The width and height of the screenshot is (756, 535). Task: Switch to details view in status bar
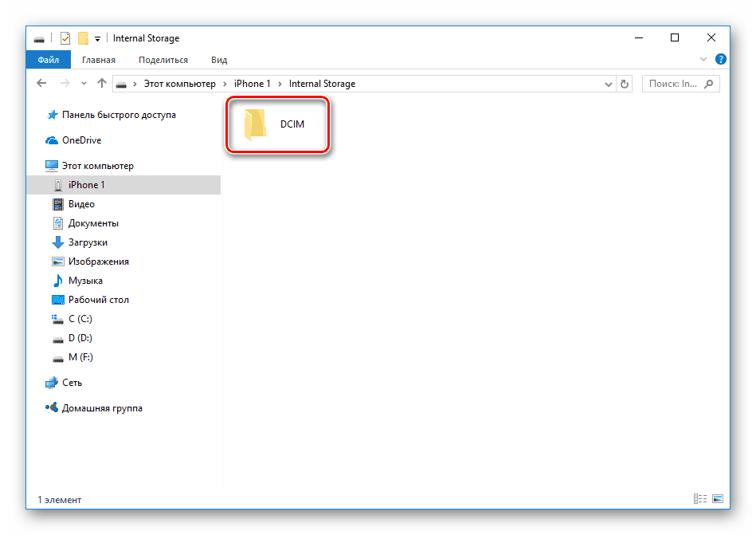(x=700, y=499)
